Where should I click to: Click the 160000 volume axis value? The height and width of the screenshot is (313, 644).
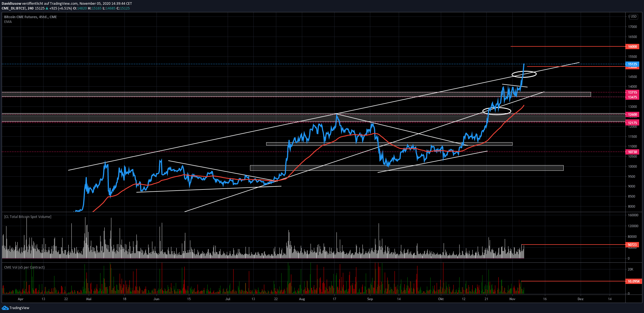633,215
